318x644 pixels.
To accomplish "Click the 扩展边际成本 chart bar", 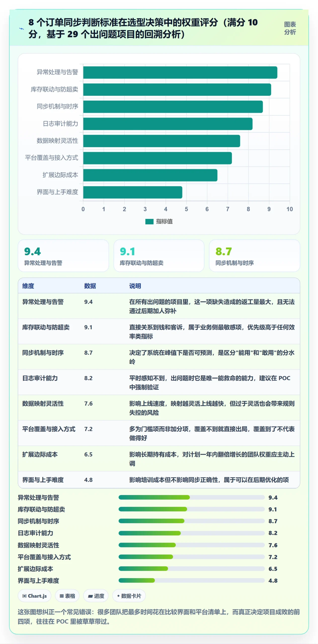I will (150, 175).
